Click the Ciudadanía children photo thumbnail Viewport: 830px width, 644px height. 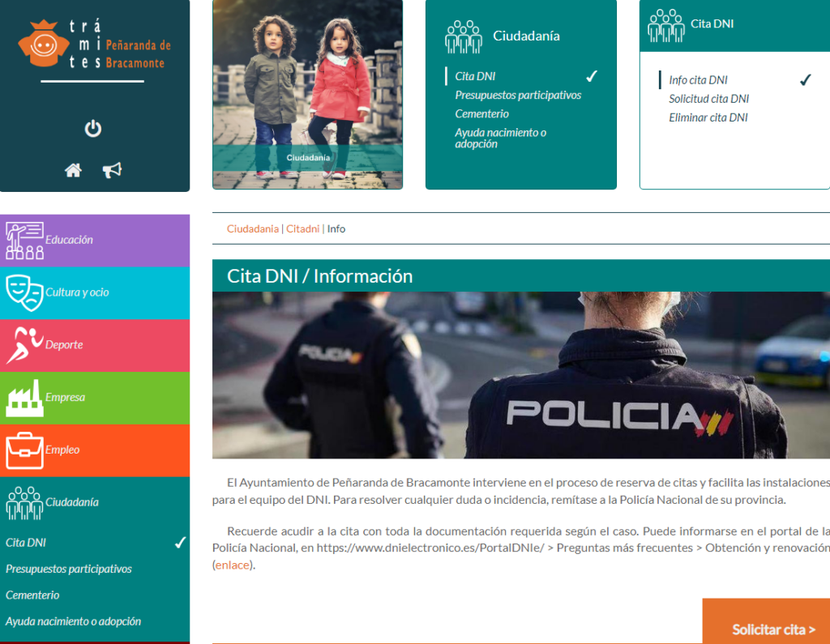click(307, 94)
